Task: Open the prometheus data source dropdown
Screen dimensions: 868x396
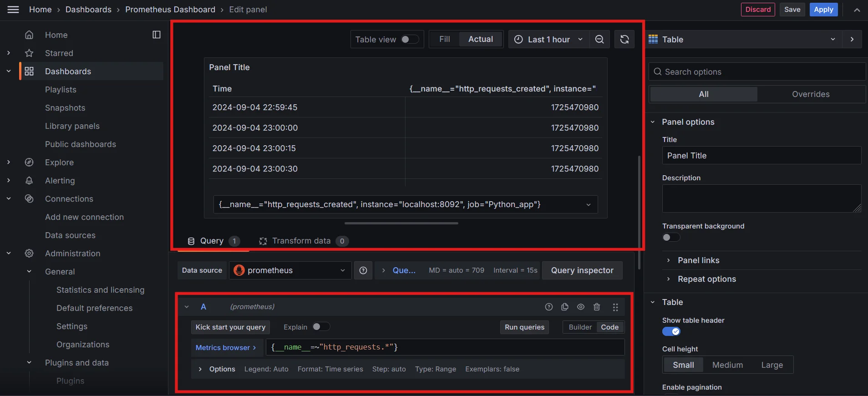Action: click(x=290, y=270)
